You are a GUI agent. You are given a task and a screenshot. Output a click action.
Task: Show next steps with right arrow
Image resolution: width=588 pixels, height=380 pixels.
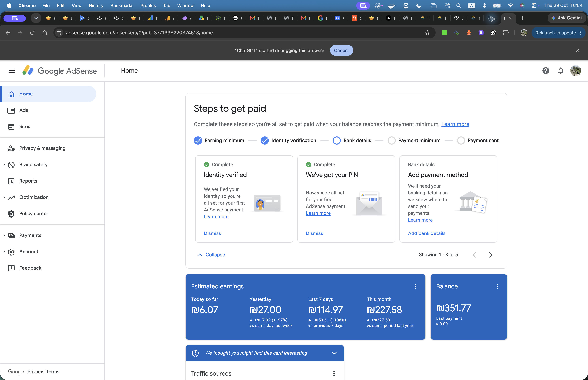[491, 255]
